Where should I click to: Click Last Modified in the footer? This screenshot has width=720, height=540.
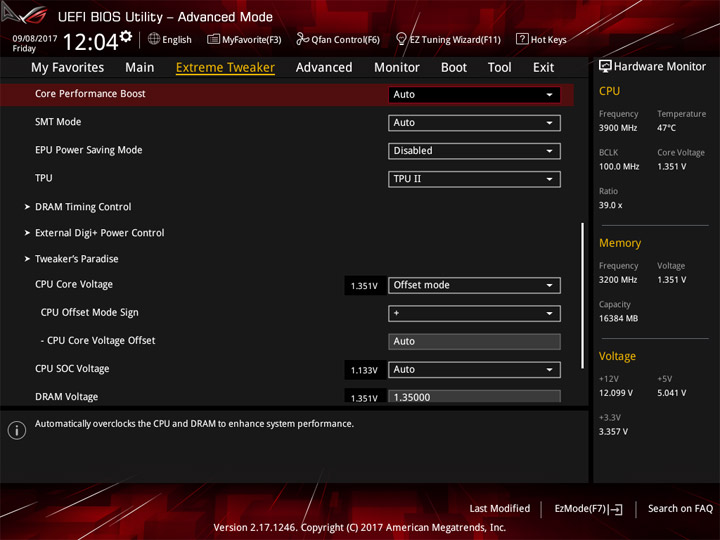[x=500, y=508]
